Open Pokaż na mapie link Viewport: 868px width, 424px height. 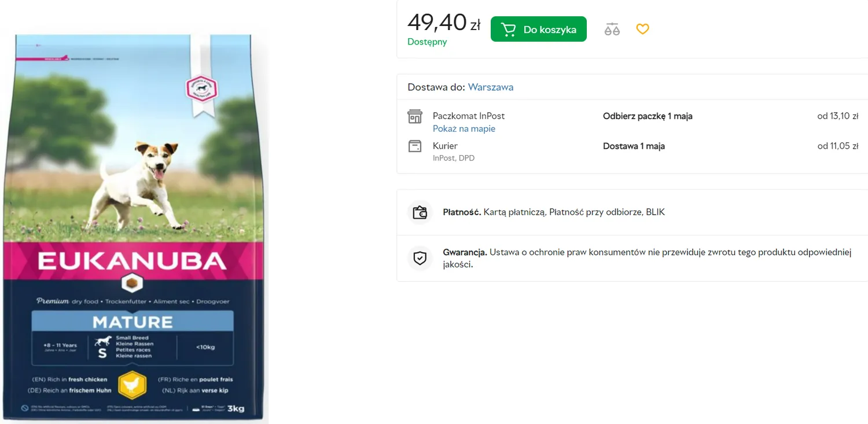click(464, 129)
